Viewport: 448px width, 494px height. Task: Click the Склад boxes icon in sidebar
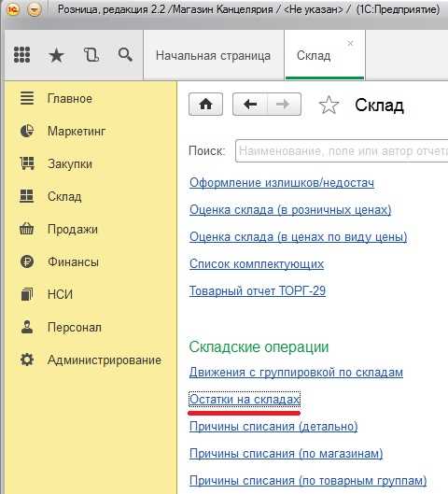(26, 196)
